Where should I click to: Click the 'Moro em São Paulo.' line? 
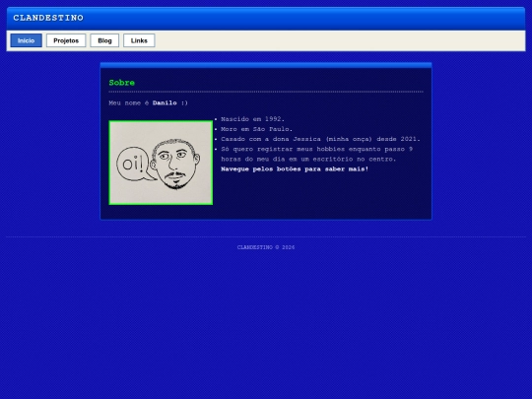pyautogui.click(x=256, y=129)
